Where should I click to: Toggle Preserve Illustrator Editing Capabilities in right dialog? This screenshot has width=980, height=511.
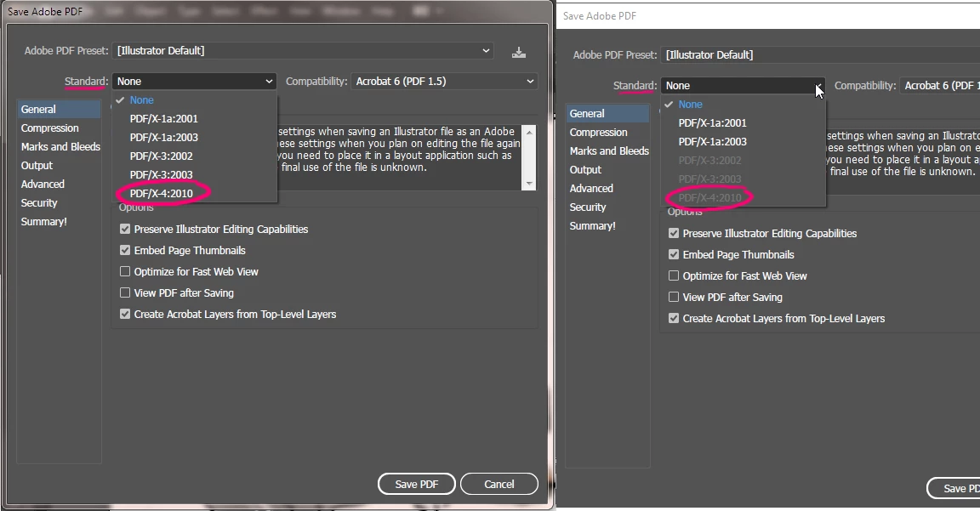[x=674, y=234]
